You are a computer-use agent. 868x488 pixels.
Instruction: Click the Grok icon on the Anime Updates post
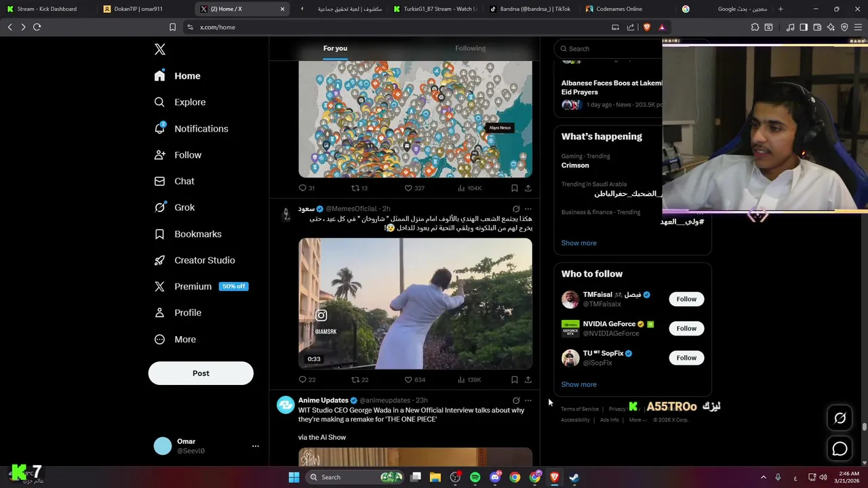point(516,401)
